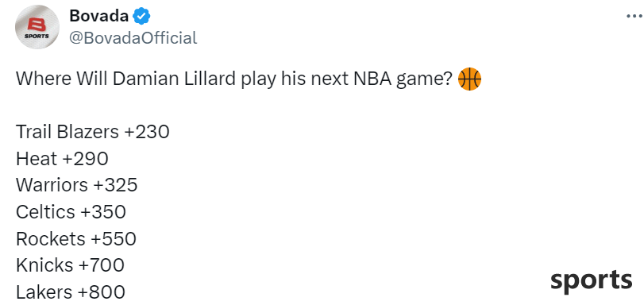Click the red B logo in avatar
Viewport: 644px width, 305px height.
click(37, 25)
